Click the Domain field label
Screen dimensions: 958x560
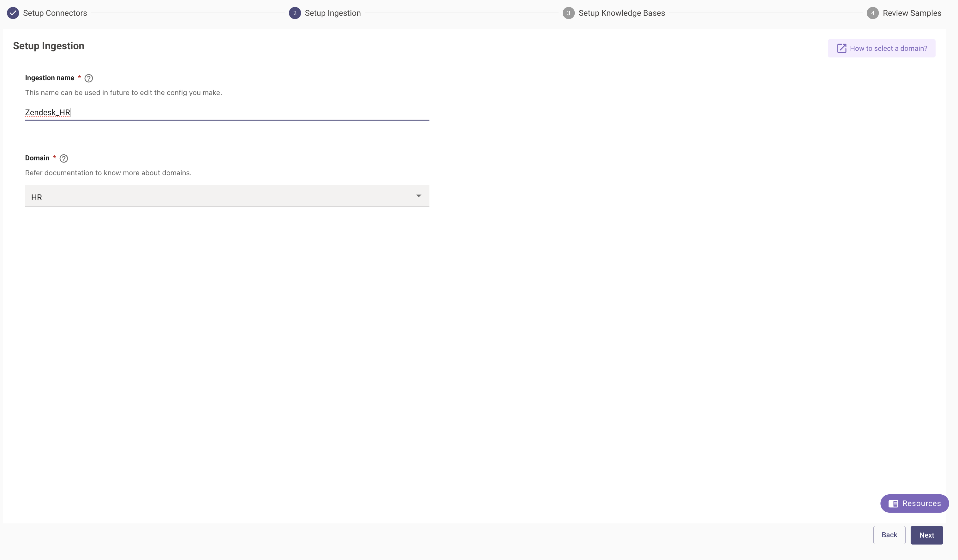click(37, 158)
